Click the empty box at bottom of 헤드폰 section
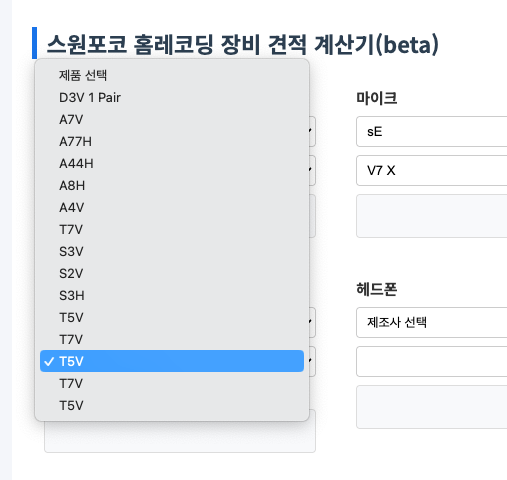 pyautogui.click(x=431, y=407)
